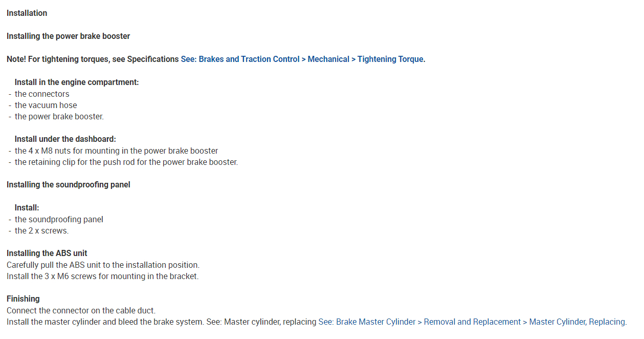This screenshot has height=339, width=644.
Task: Click the '4 x M8 nuts' list item
Action: (x=116, y=151)
